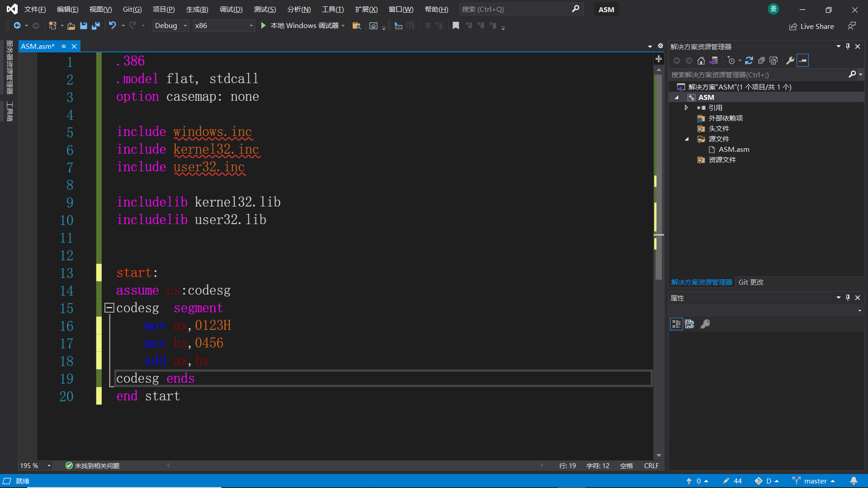Switch to the Git 更改 tab

(751, 282)
